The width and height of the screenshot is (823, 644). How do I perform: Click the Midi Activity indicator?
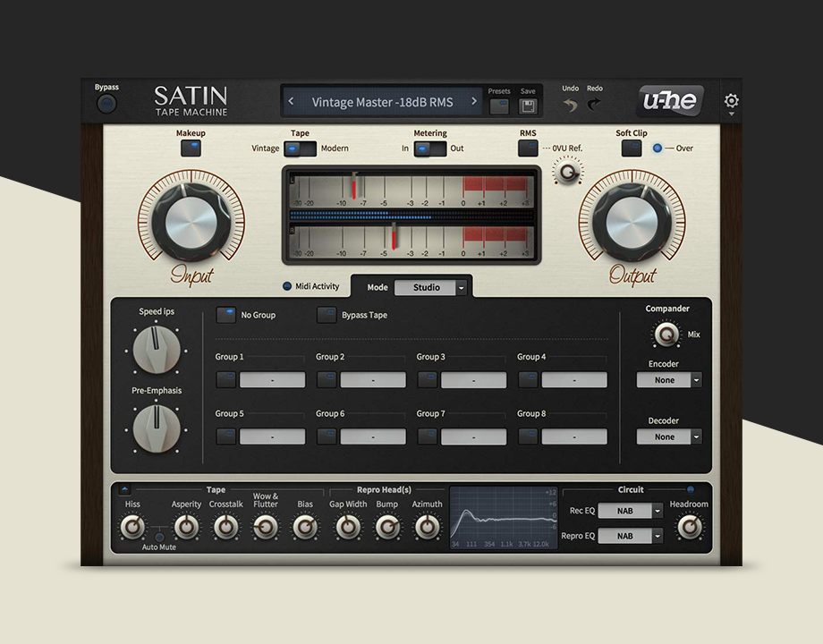287,286
